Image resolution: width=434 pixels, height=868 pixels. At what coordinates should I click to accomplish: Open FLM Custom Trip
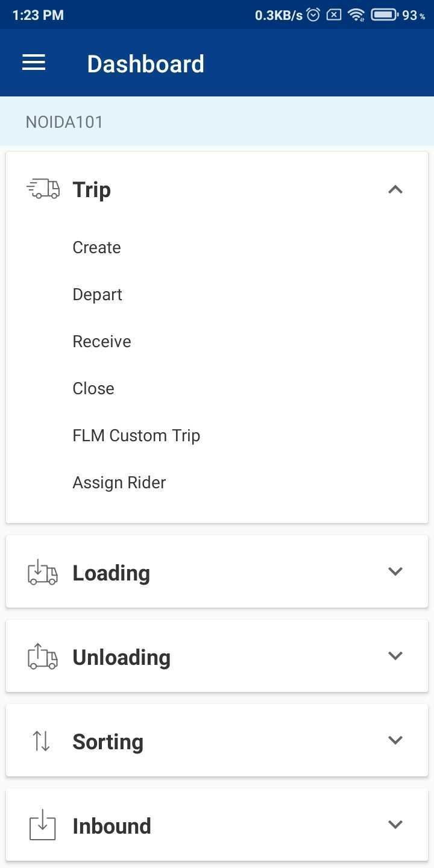tap(136, 436)
